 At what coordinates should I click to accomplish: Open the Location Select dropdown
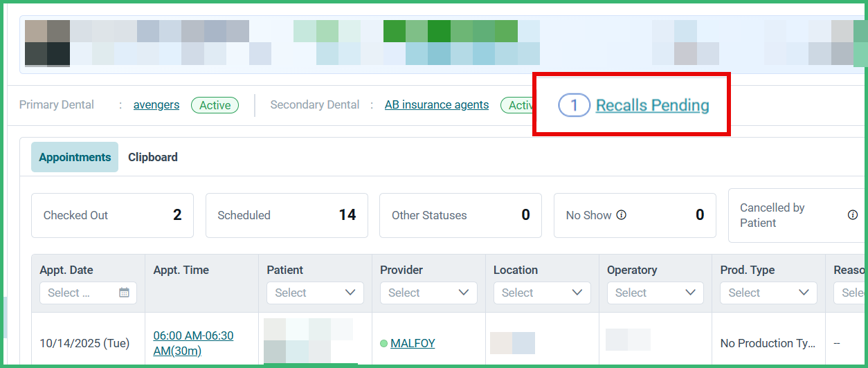[x=542, y=293]
